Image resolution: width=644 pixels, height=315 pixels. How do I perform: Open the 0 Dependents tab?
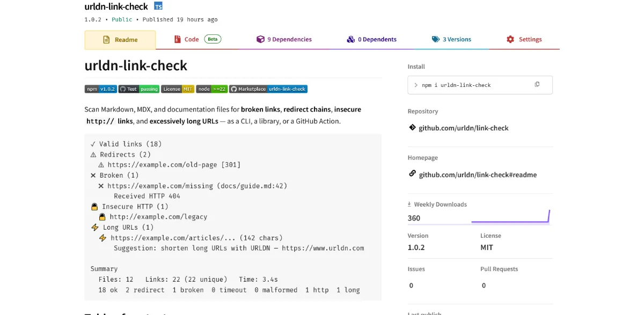point(371,39)
